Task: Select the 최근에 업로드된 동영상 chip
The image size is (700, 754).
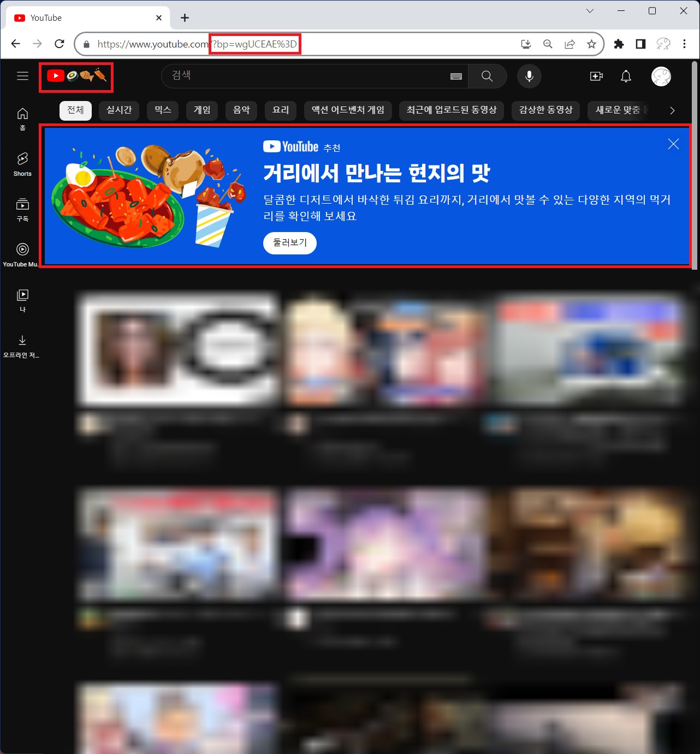Action: (x=452, y=110)
